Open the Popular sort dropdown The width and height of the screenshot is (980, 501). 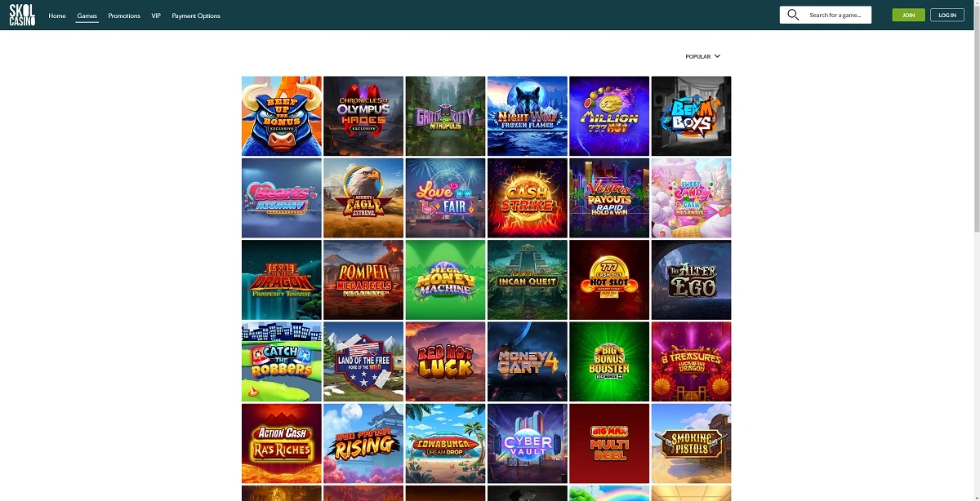click(x=703, y=57)
